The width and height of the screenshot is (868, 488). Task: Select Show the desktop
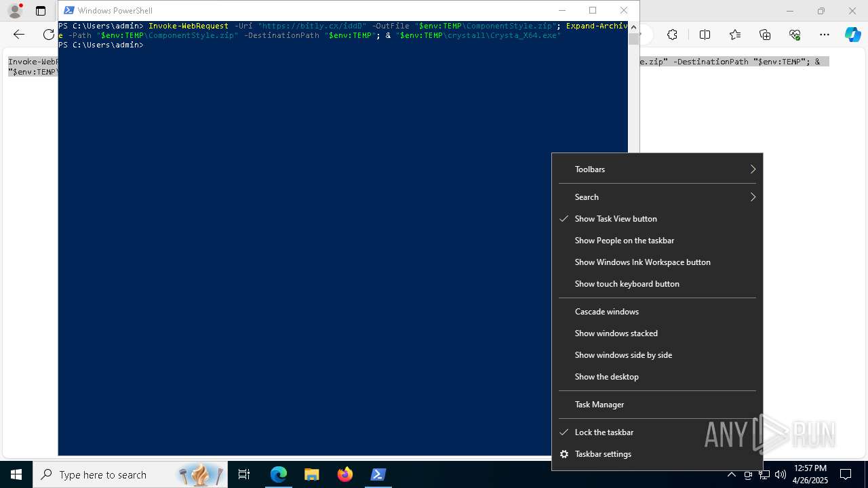click(x=657, y=377)
